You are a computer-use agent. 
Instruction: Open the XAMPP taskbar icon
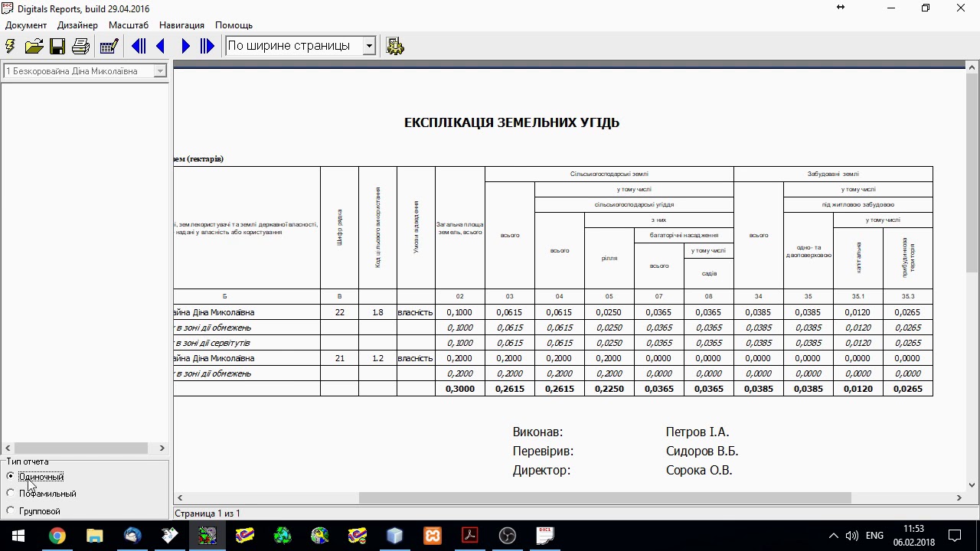pyautogui.click(x=433, y=536)
